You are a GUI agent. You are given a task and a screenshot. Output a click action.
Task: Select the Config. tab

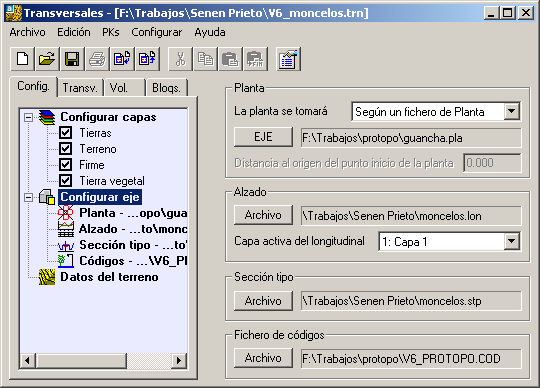(x=33, y=86)
